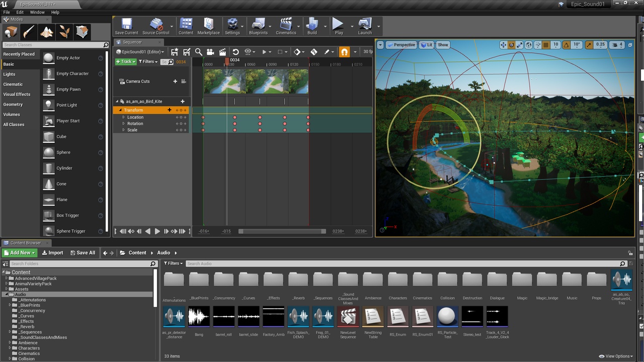Click the viewport Show button

pos(443,45)
